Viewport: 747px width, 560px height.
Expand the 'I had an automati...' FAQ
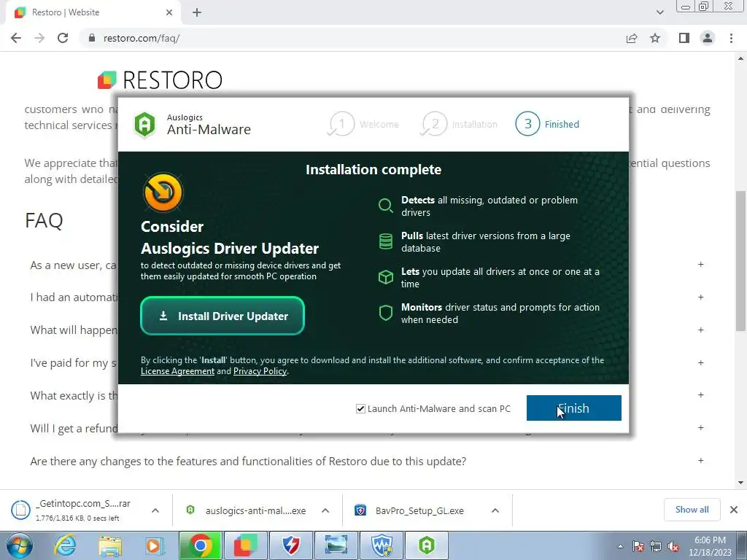click(700, 297)
